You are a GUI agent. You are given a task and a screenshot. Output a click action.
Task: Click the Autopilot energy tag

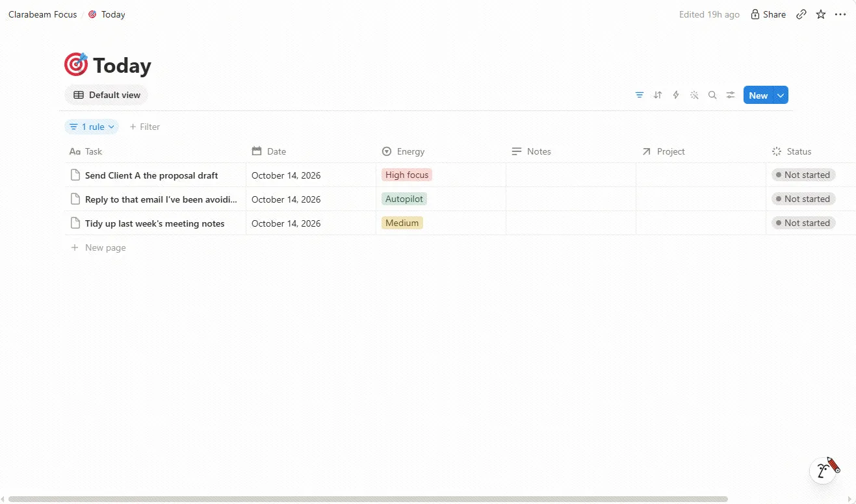pyautogui.click(x=404, y=199)
